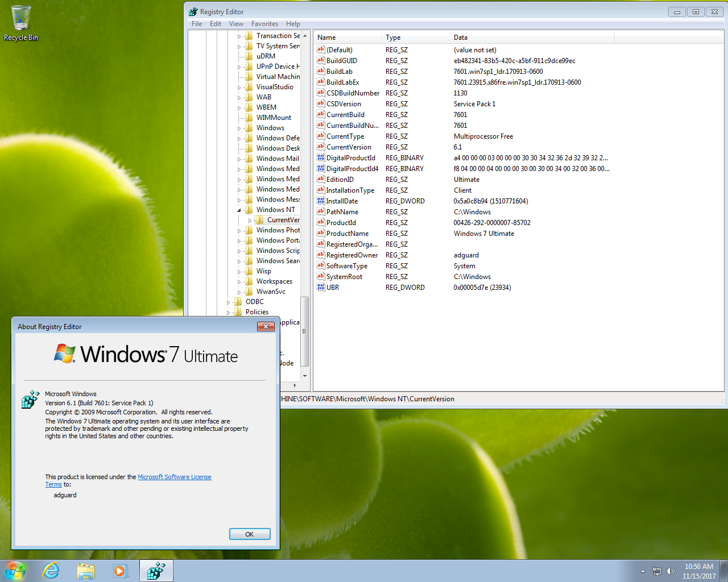
Task: Click the tree scrollbar down arrow
Action: click(x=305, y=376)
